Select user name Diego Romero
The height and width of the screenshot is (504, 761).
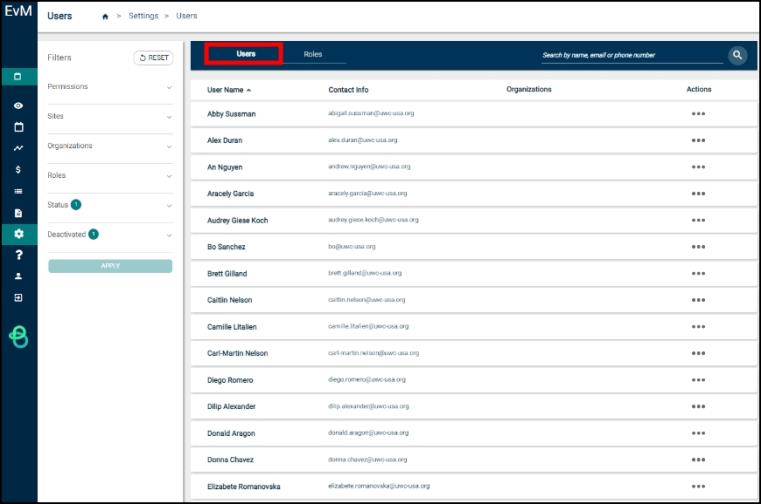click(x=230, y=380)
